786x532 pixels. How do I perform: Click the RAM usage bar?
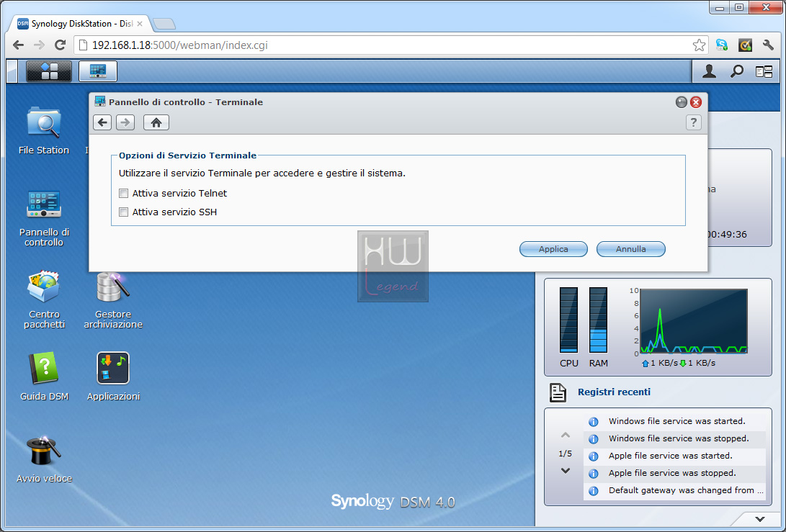coord(598,320)
